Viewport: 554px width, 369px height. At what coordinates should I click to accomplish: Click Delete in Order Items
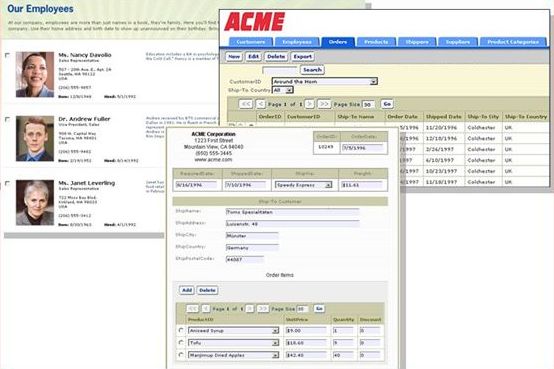point(207,290)
